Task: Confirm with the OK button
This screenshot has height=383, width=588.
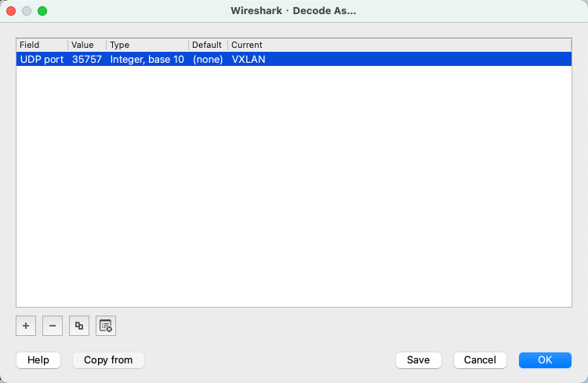Action: (x=545, y=360)
